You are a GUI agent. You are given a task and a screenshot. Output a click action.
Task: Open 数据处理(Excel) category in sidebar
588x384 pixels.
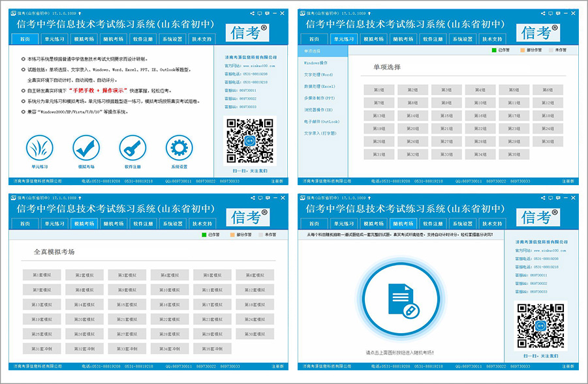coord(319,86)
